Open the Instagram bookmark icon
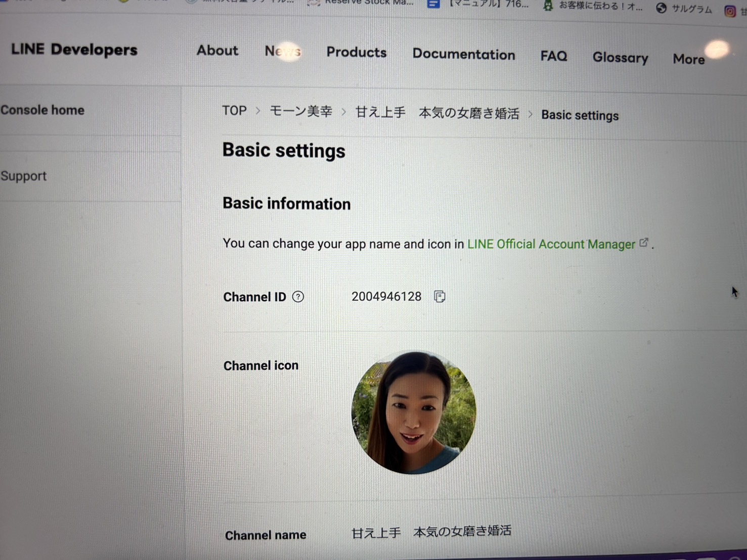The height and width of the screenshot is (560, 747). click(x=730, y=11)
